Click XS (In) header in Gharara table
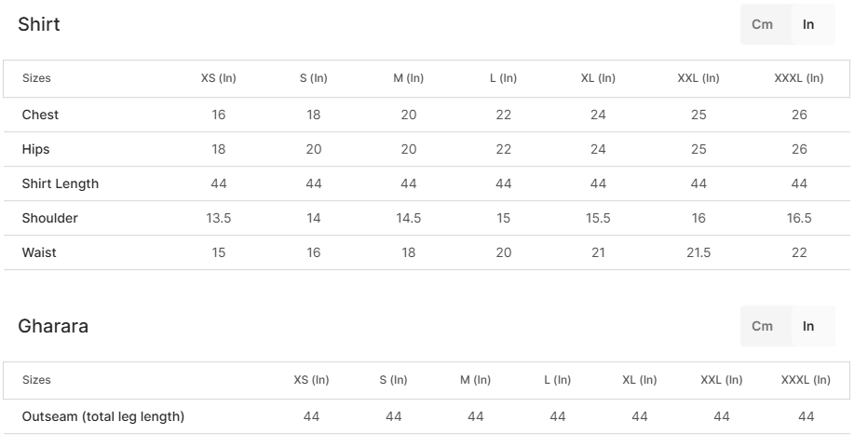The height and width of the screenshot is (448, 868). pos(311,380)
